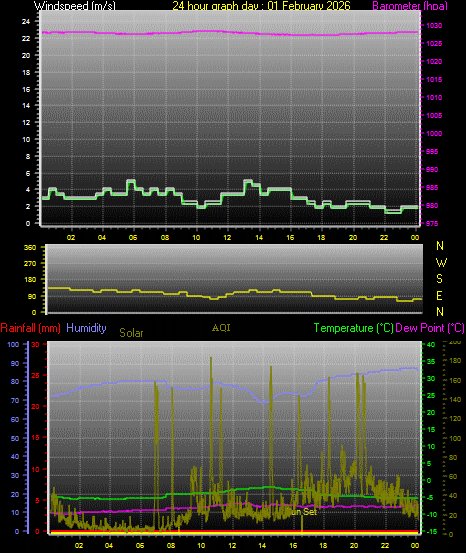Click the "Rainfall (mm)" legend label
The height and width of the screenshot is (553, 466).
point(30,328)
